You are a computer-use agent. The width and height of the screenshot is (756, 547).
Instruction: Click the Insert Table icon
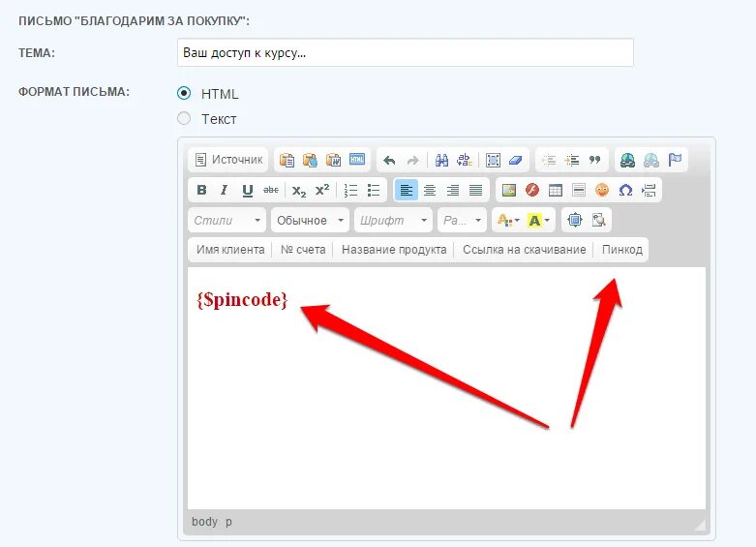pos(556,190)
